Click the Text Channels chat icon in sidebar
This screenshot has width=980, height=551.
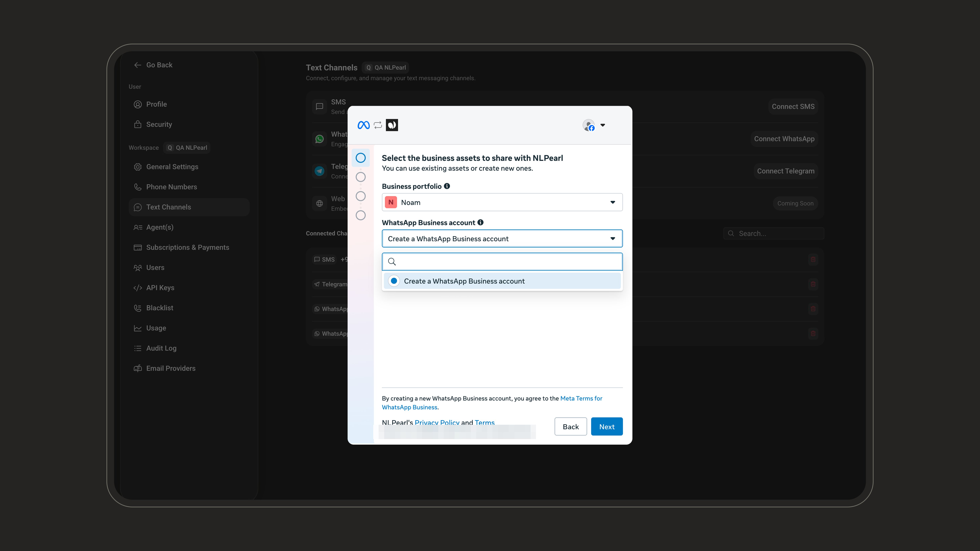click(138, 207)
